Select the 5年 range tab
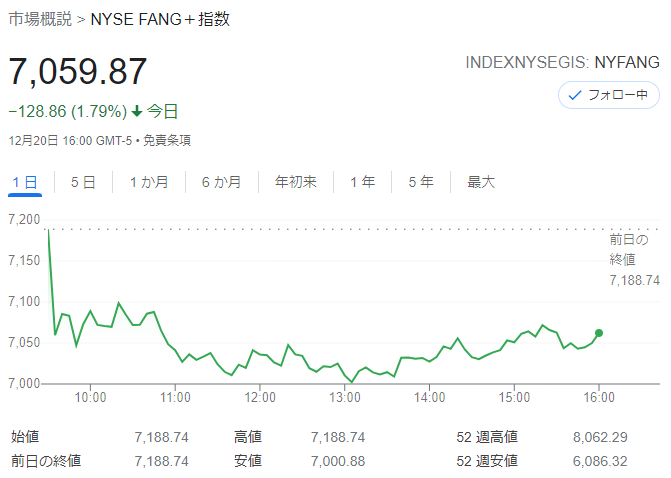Image resolution: width=671 pixels, height=478 pixels. click(x=421, y=182)
